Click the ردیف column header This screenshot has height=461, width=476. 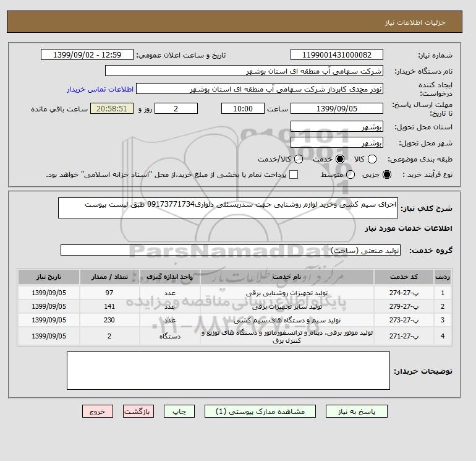[x=443, y=277]
